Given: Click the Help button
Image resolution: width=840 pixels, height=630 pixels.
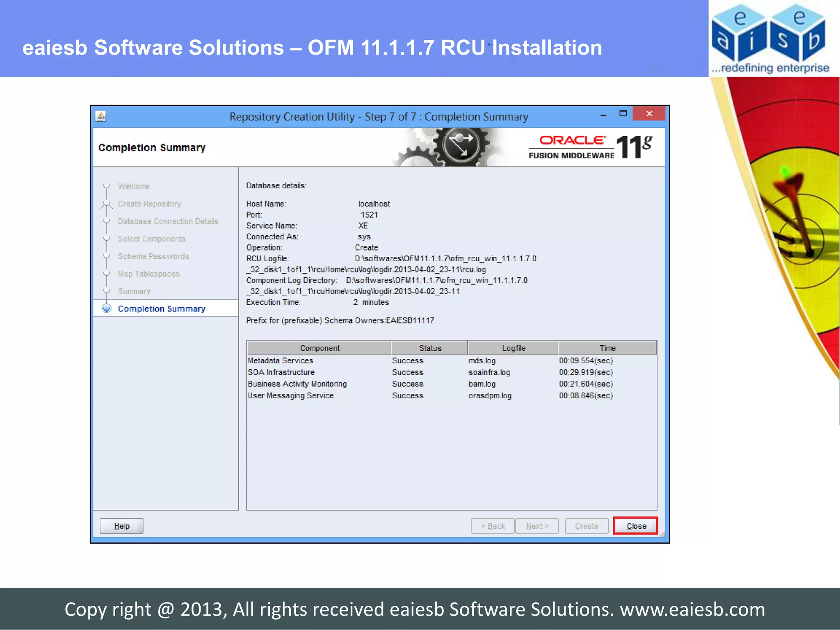Looking at the screenshot, I should pos(121,526).
